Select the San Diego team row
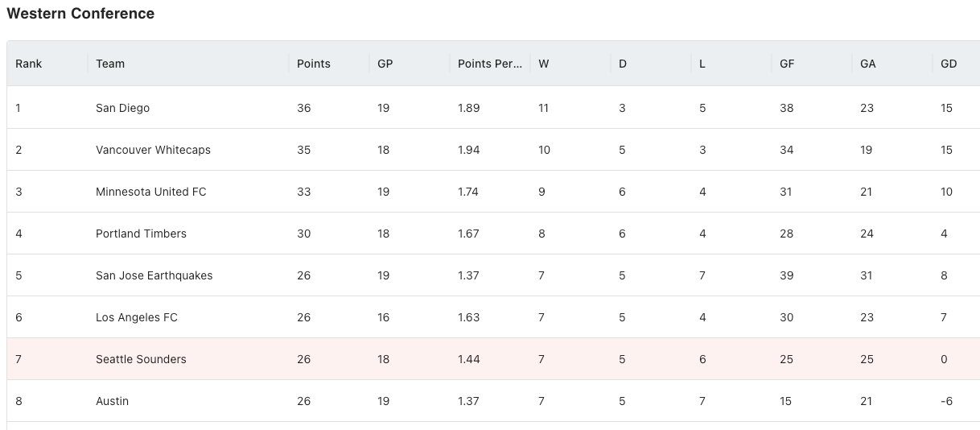Image resolution: width=980 pixels, height=430 pixels. (493, 108)
